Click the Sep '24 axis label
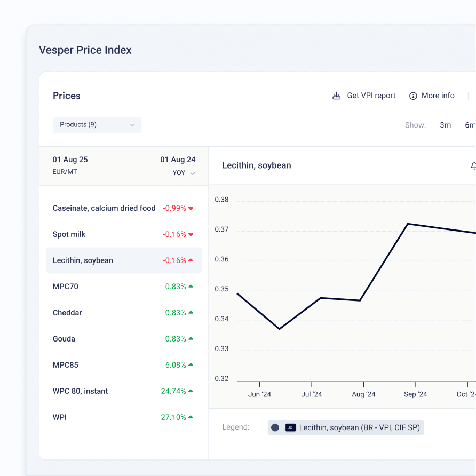 coord(415,394)
